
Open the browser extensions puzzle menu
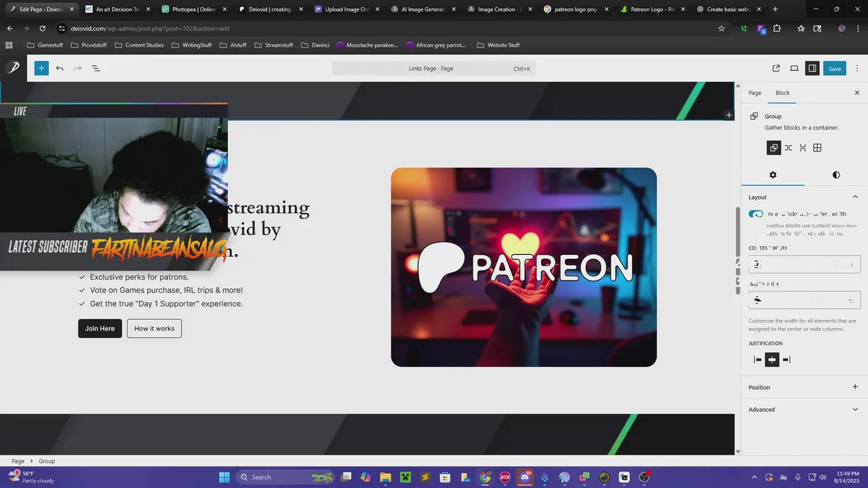click(777, 28)
